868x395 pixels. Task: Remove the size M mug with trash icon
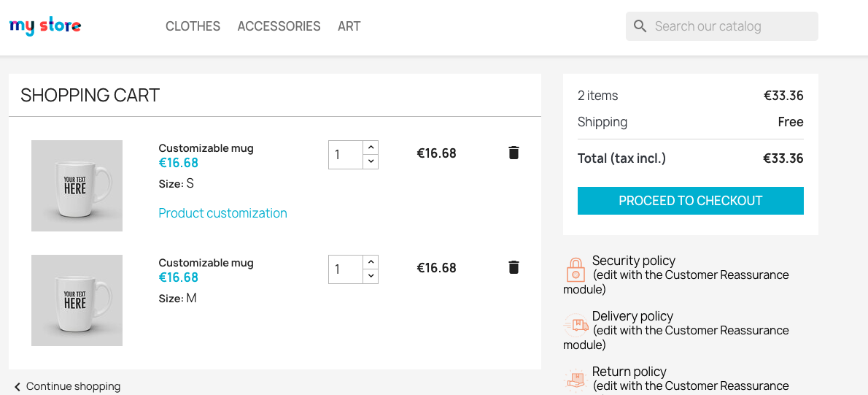(x=514, y=267)
